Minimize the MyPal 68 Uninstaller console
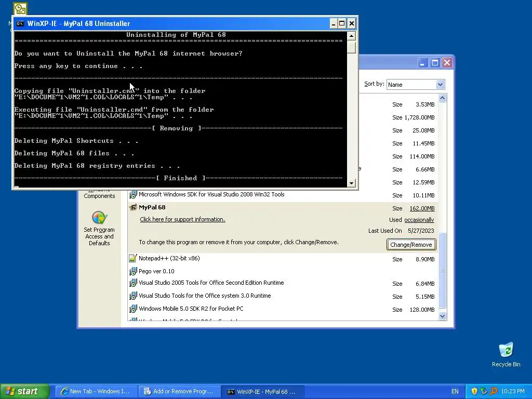Viewport: 532px width, 399px height. [333, 23]
